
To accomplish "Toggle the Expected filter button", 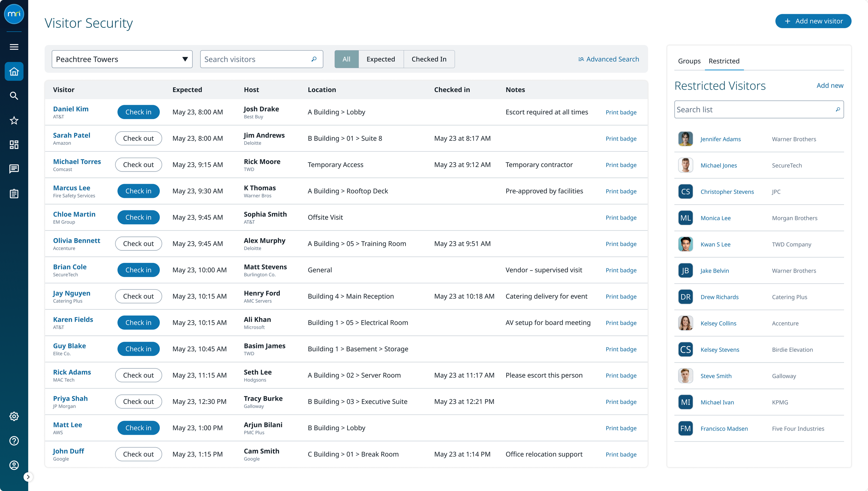I will click(x=381, y=59).
